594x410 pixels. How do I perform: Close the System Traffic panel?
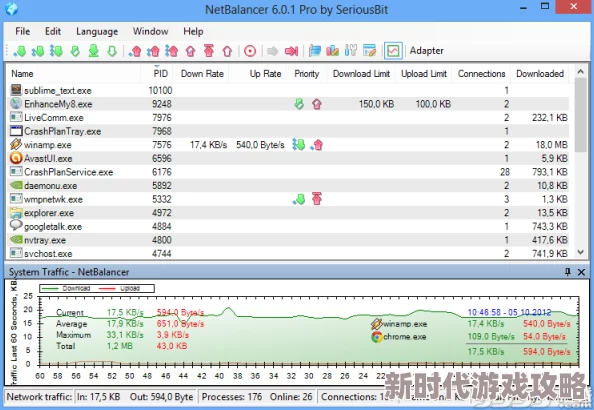pos(581,272)
